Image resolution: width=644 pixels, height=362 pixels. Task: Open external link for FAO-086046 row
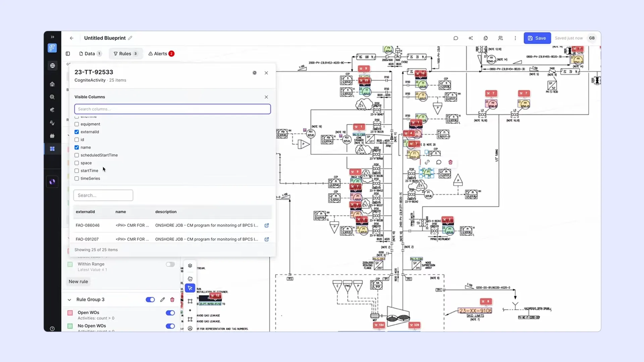[267, 226]
